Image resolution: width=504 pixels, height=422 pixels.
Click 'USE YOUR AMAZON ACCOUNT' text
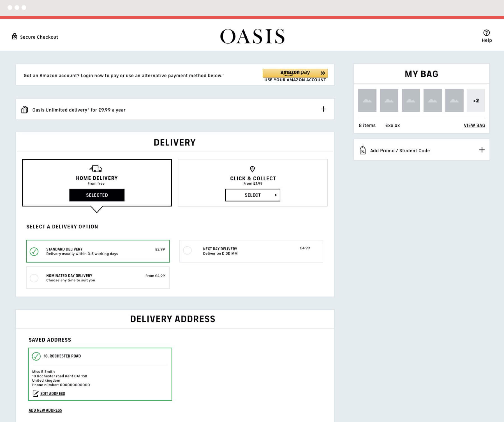click(295, 80)
